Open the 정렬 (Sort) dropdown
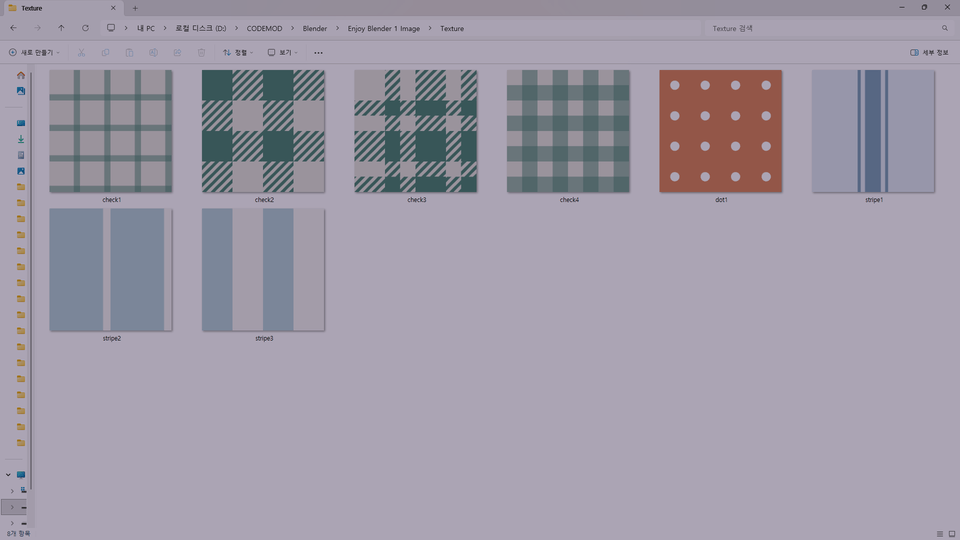 pyautogui.click(x=238, y=52)
